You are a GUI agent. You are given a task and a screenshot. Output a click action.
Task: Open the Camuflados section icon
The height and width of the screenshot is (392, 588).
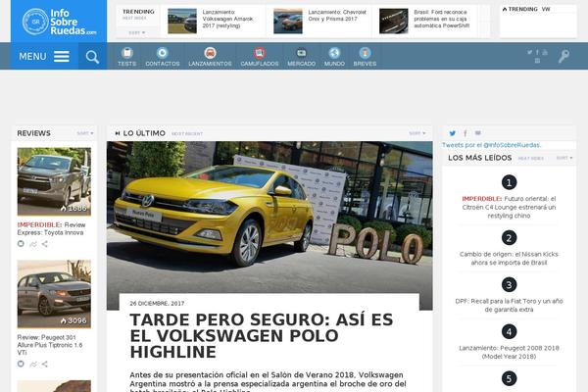click(x=260, y=53)
